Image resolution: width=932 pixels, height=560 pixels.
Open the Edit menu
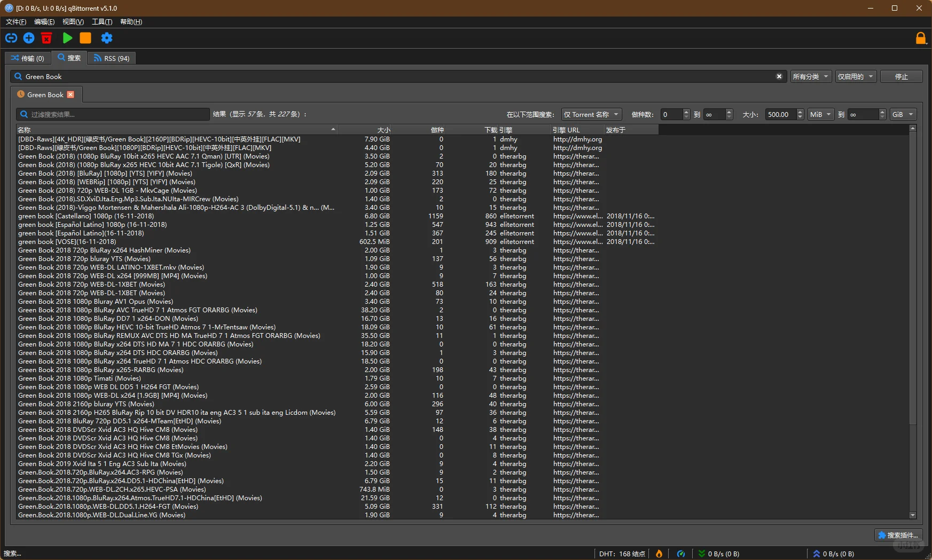point(44,22)
